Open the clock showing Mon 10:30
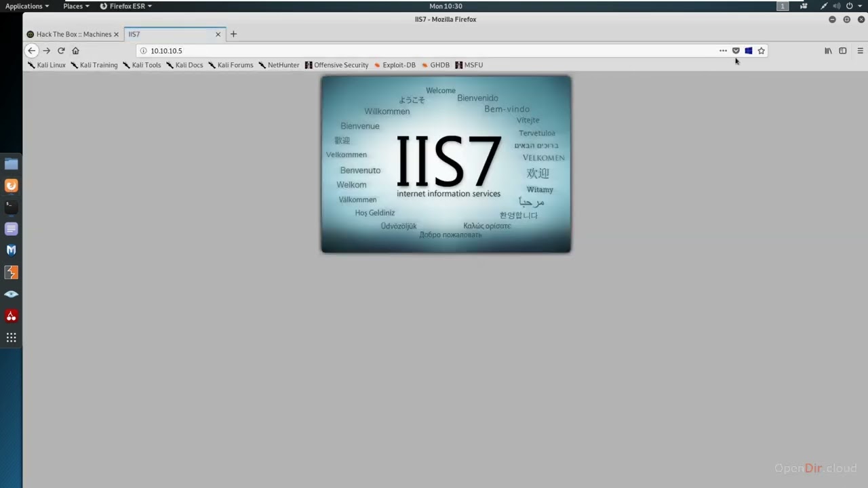 (446, 6)
